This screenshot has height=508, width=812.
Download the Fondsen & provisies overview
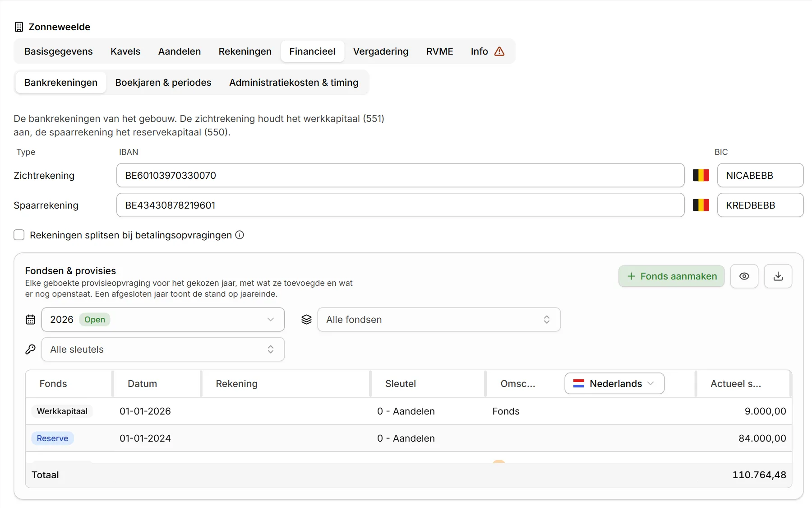pos(778,276)
